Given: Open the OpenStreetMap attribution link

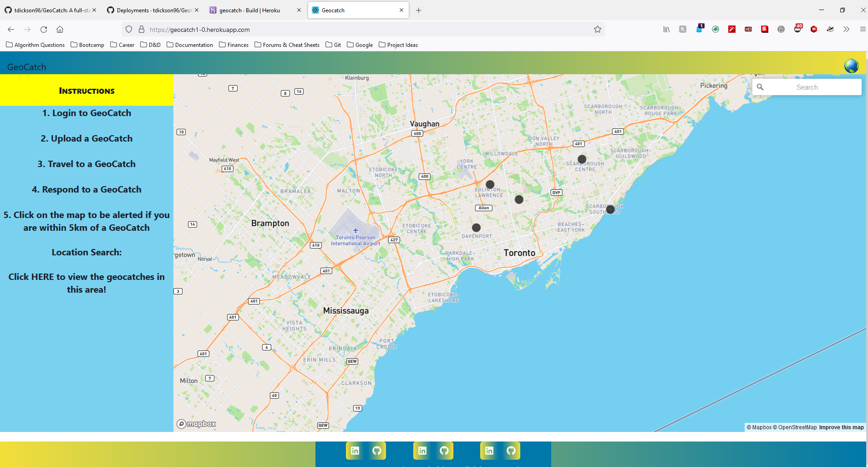Looking at the screenshot, I should [x=795, y=427].
